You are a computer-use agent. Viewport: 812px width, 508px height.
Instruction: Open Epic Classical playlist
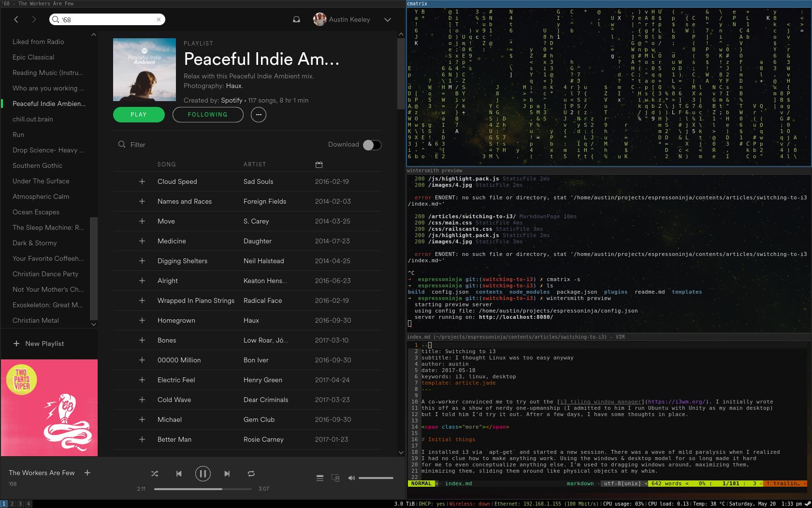(x=33, y=57)
